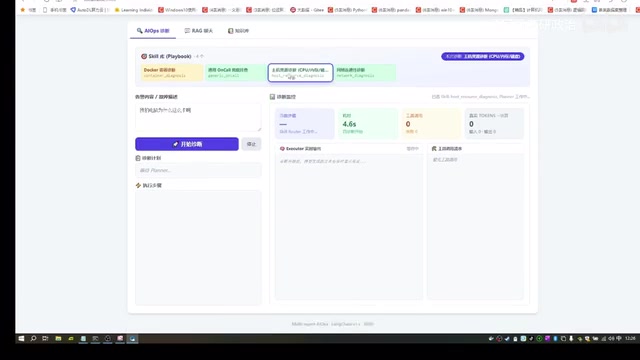Click the system tray clock
Screen dimensions: 640x360
630,338
